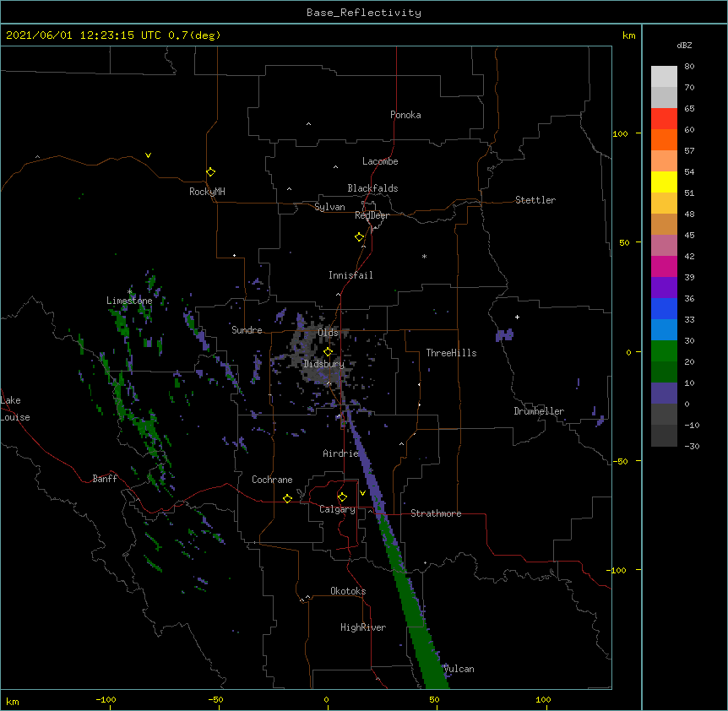Pick the red swatch in dBZ legend
This screenshot has height=711, width=728.
(x=664, y=118)
